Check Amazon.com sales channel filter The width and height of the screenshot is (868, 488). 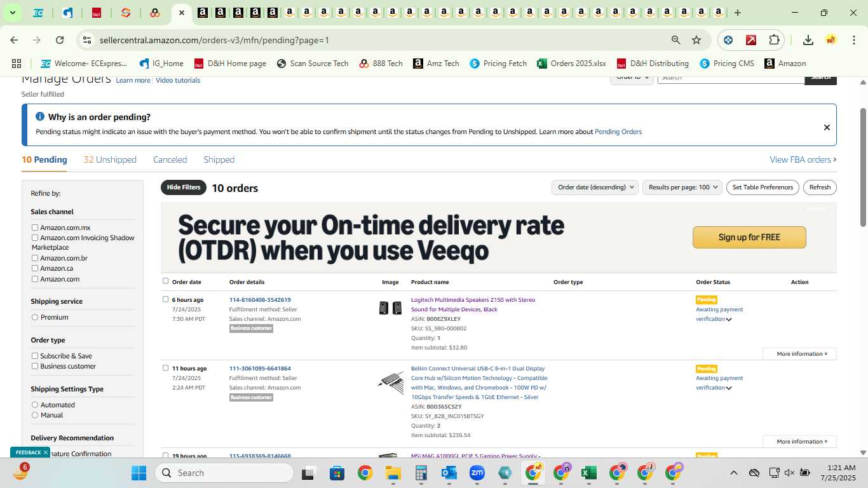point(35,279)
